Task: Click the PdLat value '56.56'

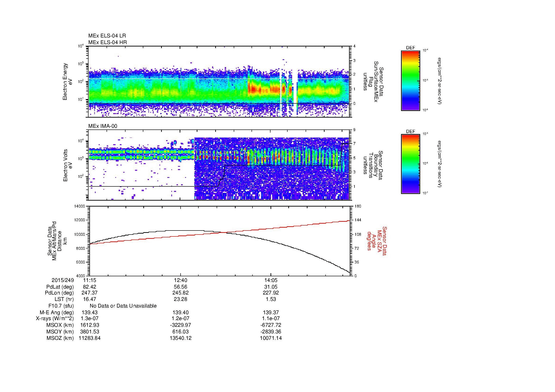Action: (180, 287)
